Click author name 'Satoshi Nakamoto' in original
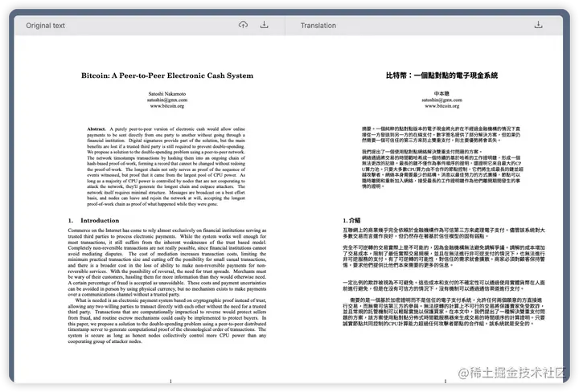579x392 pixels. click(x=167, y=94)
